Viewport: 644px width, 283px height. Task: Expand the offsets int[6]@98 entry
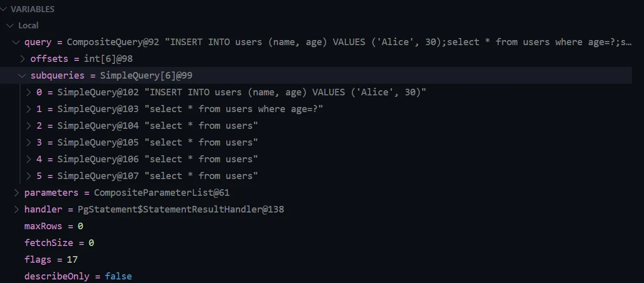coord(22,59)
